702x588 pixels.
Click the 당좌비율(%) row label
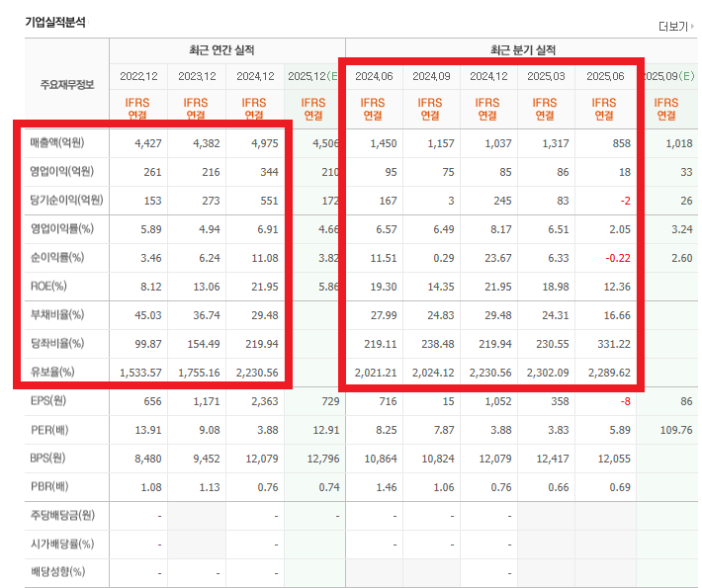tap(57, 343)
